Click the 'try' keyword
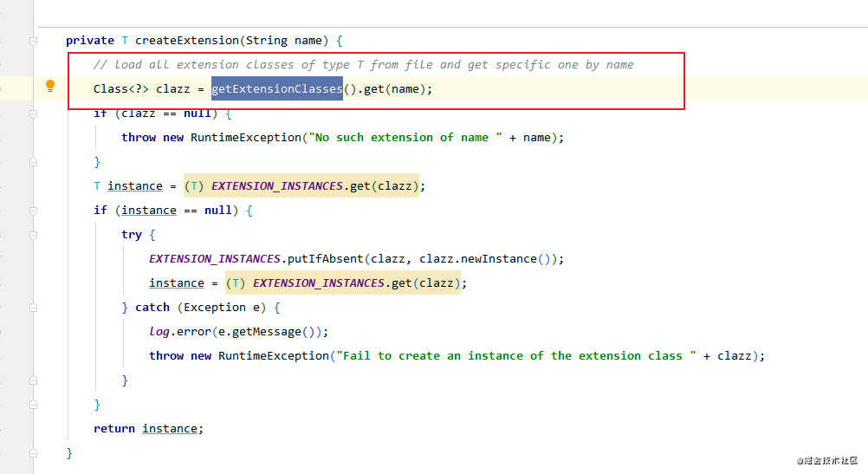 pos(132,235)
